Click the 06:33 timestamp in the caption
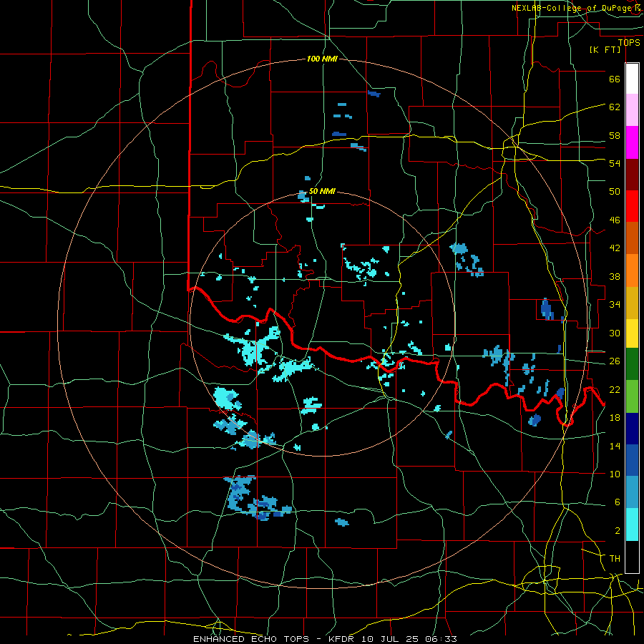The image size is (644, 644). click(x=439, y=639)
